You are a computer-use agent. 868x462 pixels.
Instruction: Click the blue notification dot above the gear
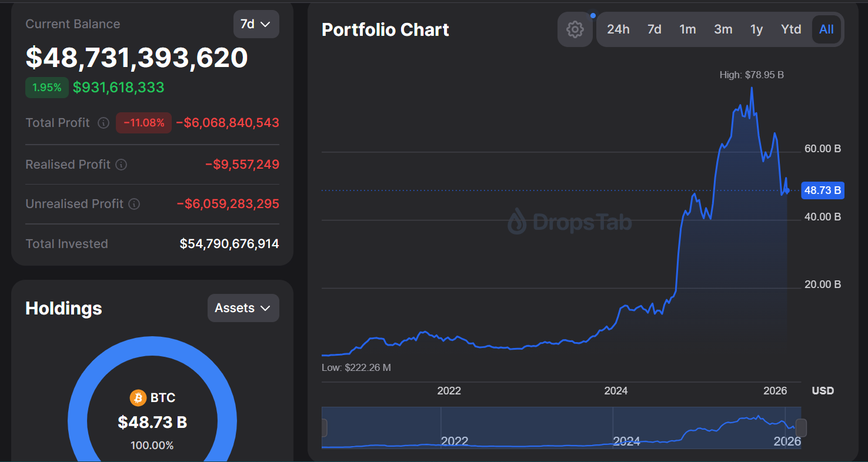[x=593, y=15]
